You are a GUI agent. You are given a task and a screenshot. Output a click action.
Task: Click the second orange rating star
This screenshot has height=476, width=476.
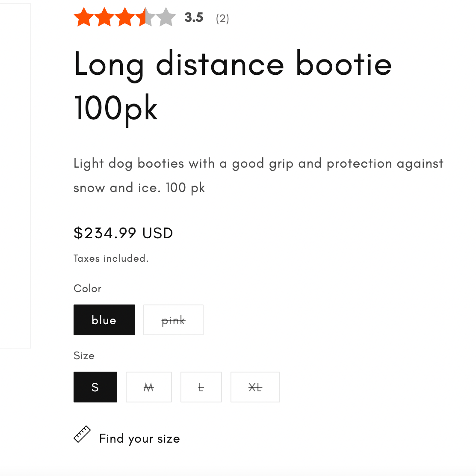tap(104, 18)
